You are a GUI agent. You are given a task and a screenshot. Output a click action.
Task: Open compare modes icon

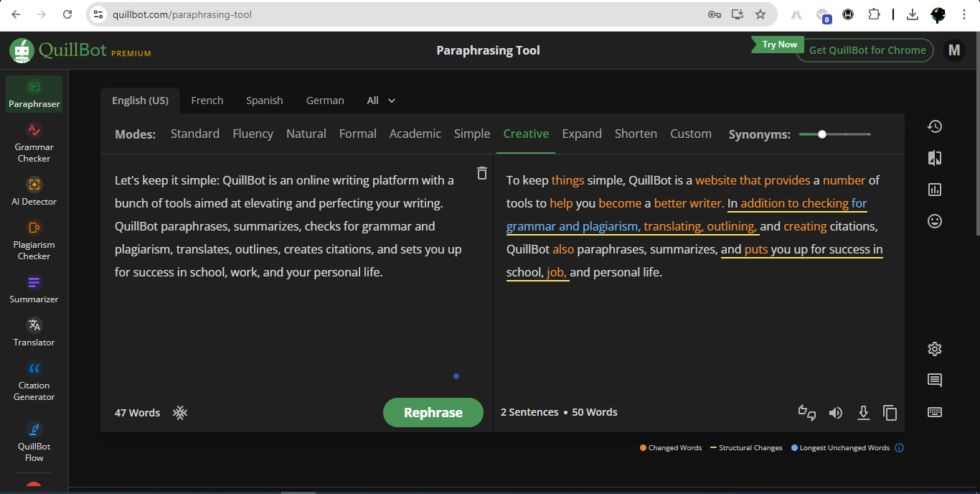[x=934, y=158]
